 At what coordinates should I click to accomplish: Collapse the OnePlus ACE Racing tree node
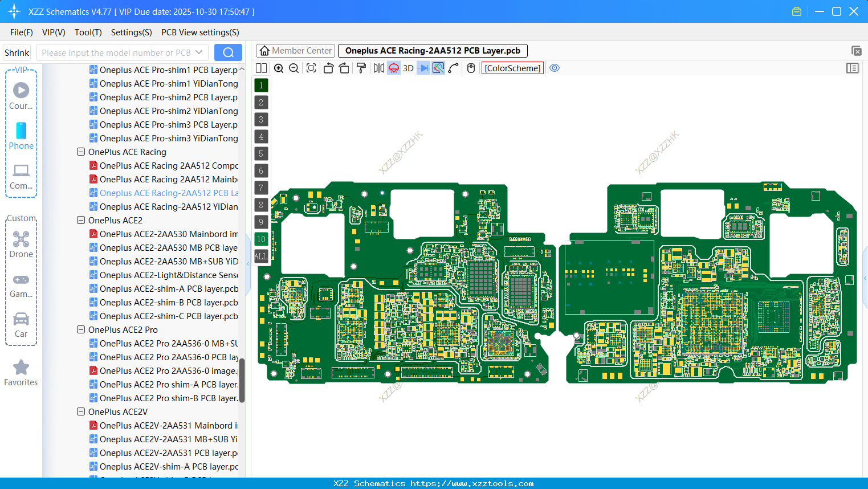80,152
